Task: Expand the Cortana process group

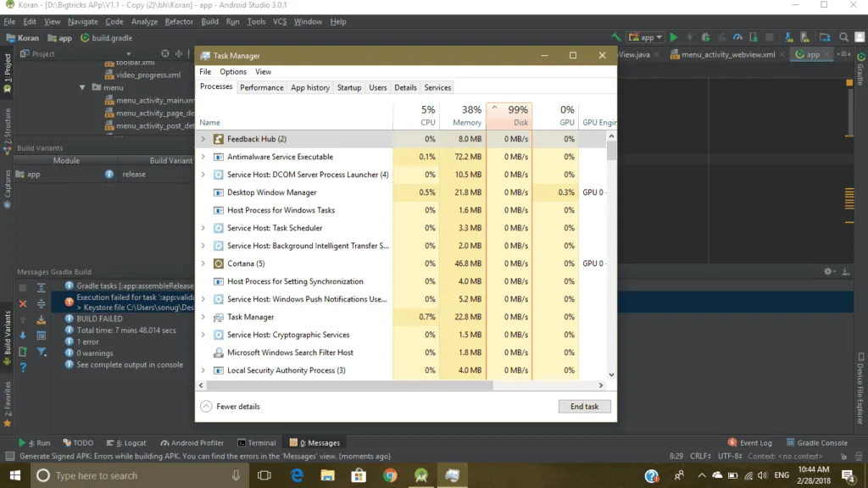Action: 203,263
